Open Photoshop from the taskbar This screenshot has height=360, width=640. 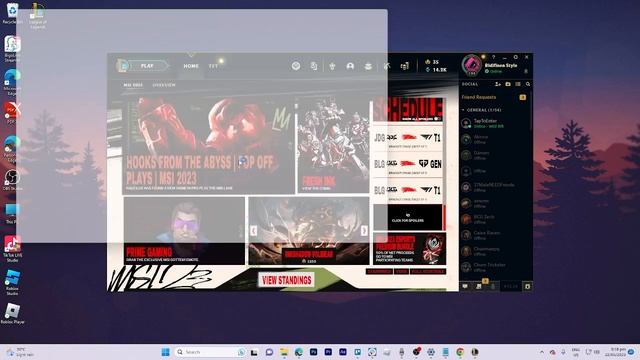(x=313, y=352)
